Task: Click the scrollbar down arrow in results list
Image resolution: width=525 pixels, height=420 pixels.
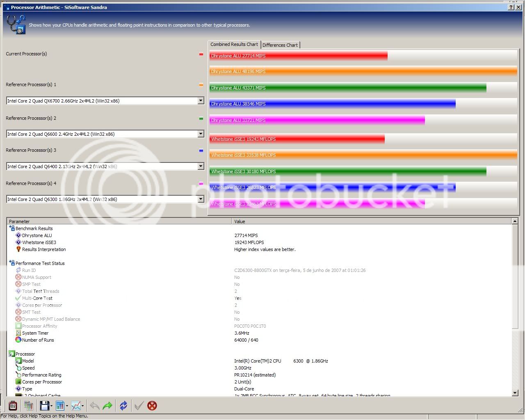Action: 515,393
